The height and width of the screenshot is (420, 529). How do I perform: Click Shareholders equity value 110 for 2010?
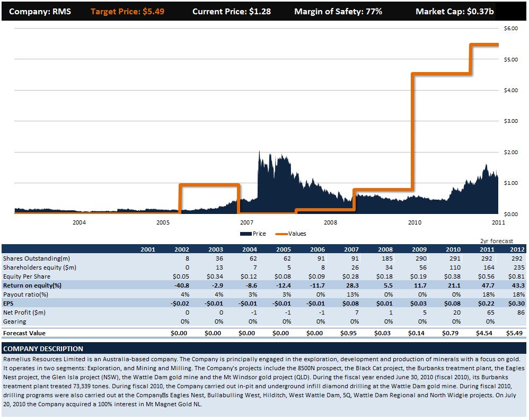(455, 267)
